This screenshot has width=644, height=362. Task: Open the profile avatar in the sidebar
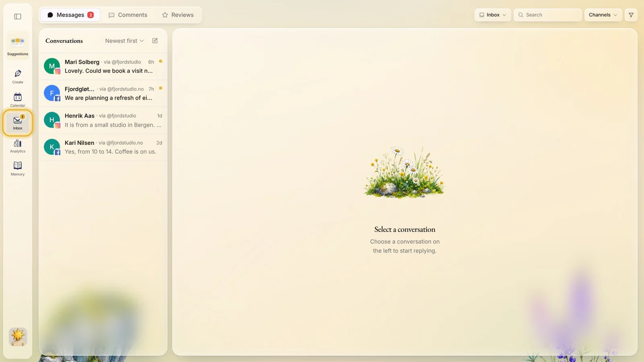[18, 337]
